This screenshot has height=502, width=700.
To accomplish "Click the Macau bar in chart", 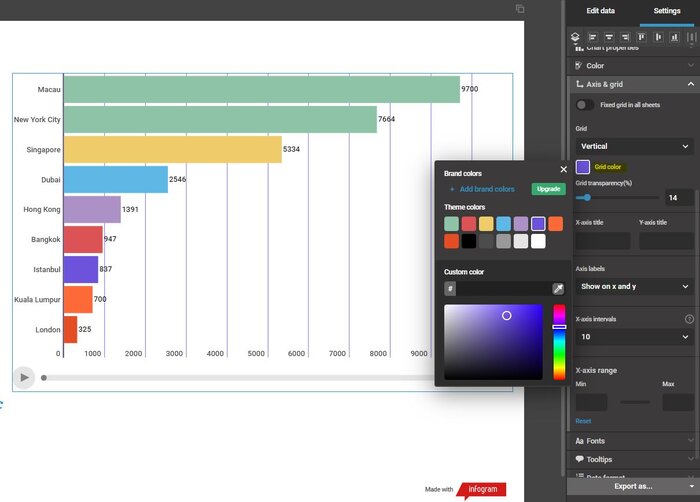I will coord(262,89).
